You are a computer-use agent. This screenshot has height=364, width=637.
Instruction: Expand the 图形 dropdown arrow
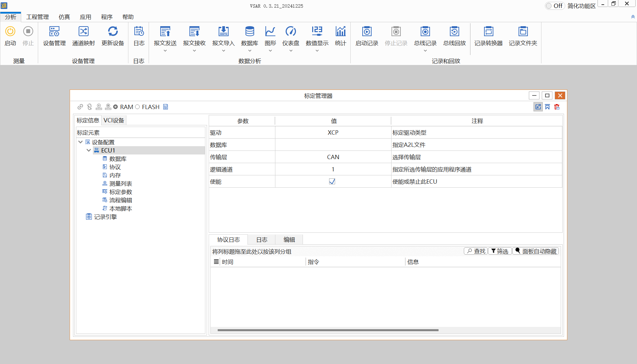click(270, 51)
